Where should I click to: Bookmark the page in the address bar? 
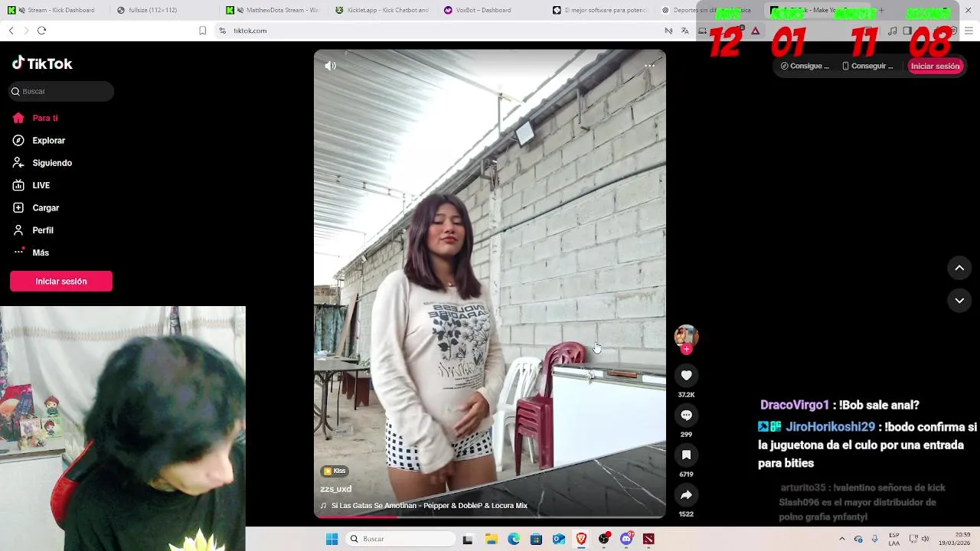[202, 31]
